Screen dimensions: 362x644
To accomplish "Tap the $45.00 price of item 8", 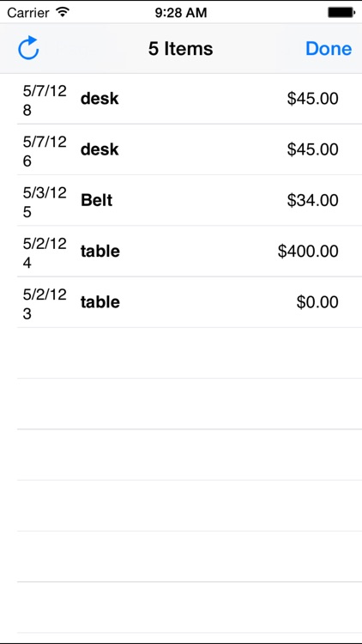I will point(313,99).
